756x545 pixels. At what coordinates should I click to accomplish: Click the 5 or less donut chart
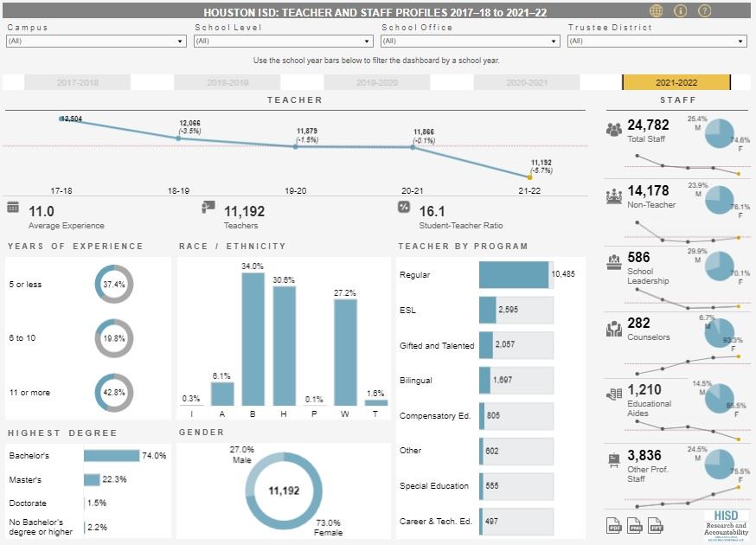point(114,284)
